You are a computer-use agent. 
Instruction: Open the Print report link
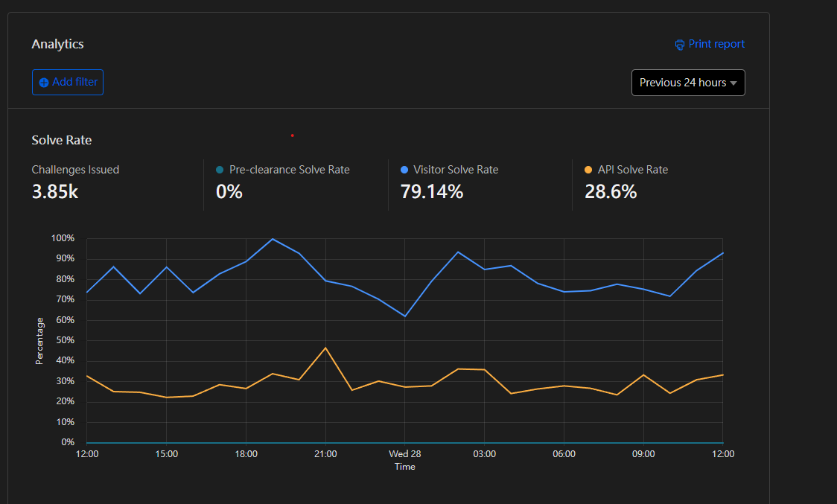point(716,44)
